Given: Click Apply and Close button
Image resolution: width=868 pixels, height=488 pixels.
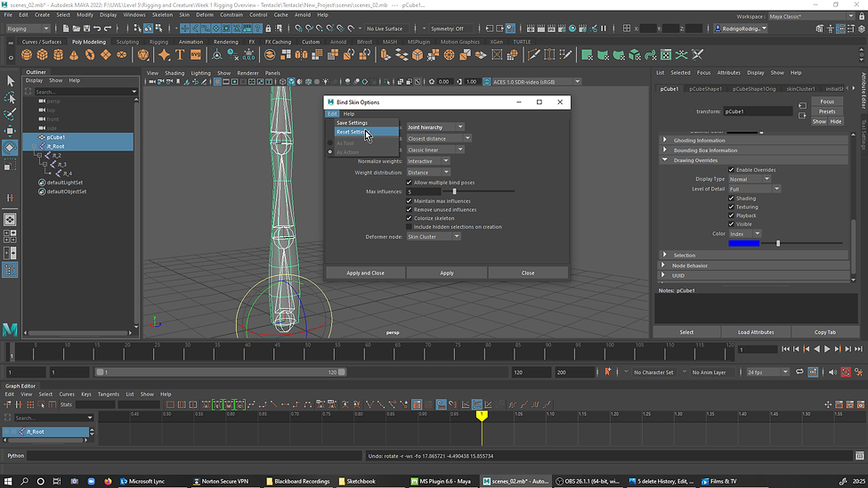Looking at the screenshot, I should [365, 273].
